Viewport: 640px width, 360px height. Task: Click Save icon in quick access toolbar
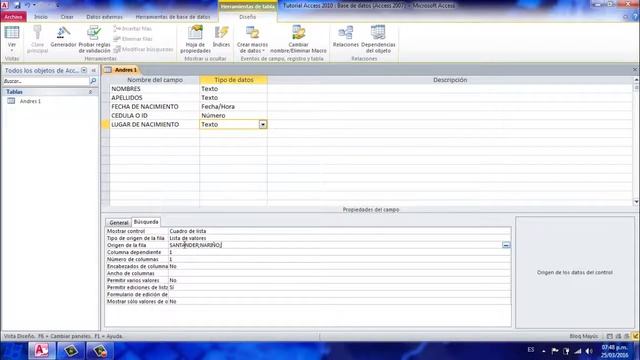pyautogui.click(x=17, y=5)
